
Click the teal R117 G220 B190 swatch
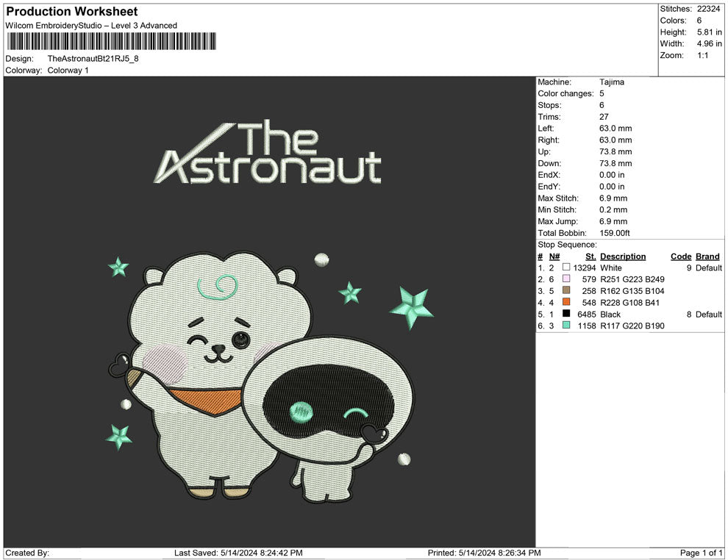[x=566, y=326]
